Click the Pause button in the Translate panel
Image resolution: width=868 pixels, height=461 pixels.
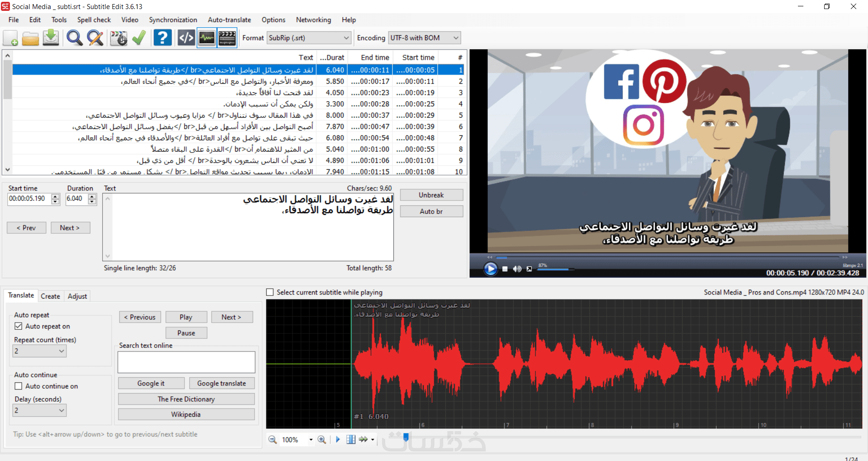(186, 333)
